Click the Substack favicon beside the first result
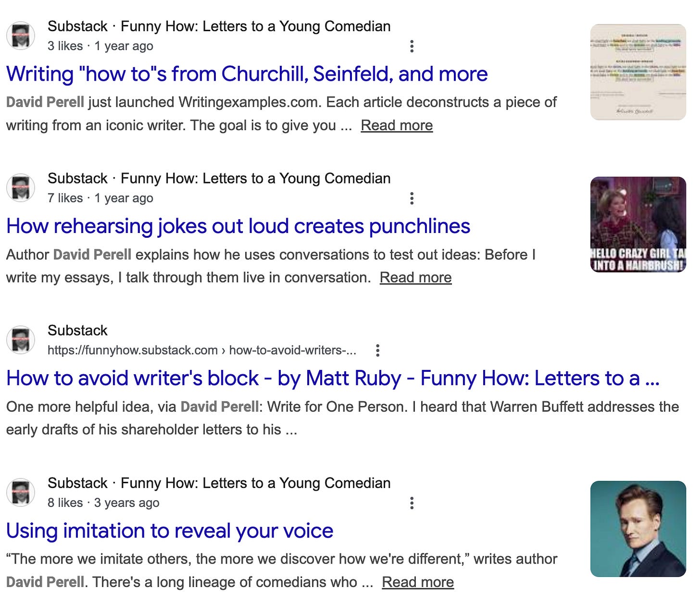700x612 pixels. click(21, 36)
